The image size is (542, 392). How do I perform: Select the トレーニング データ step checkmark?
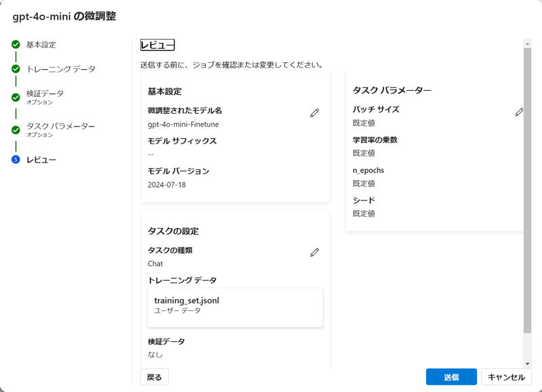click(16, 69)
